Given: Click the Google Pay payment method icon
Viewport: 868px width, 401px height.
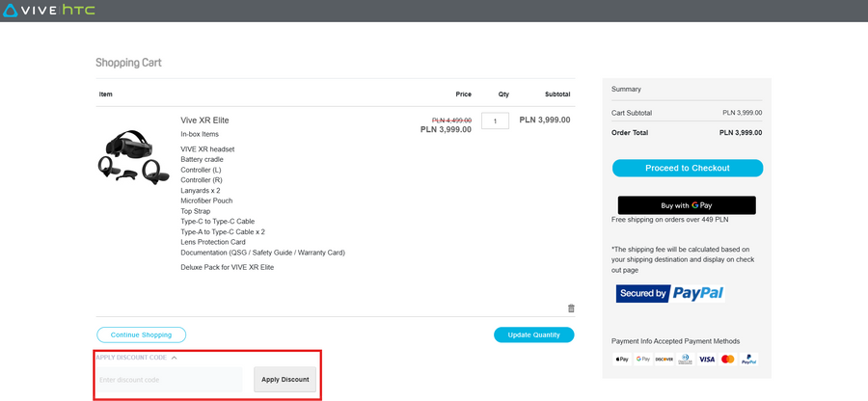Looking at the screenshot, I should [643, 359].
